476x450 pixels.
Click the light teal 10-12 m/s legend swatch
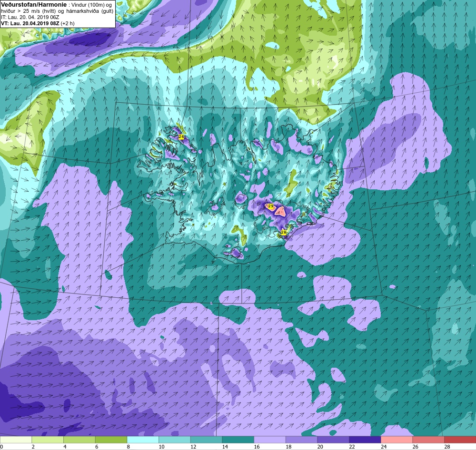pos(175,440)
